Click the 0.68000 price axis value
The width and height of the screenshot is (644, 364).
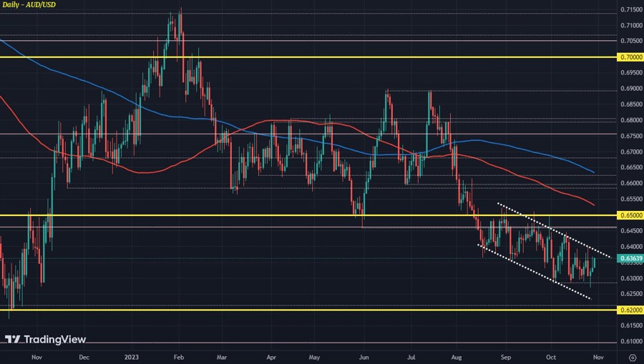tap(632, 120)
